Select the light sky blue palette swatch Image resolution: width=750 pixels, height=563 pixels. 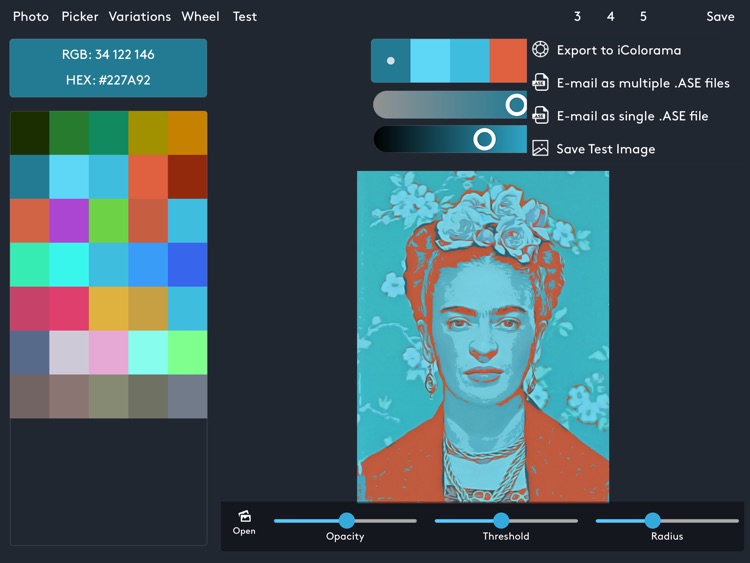[430, 61]
